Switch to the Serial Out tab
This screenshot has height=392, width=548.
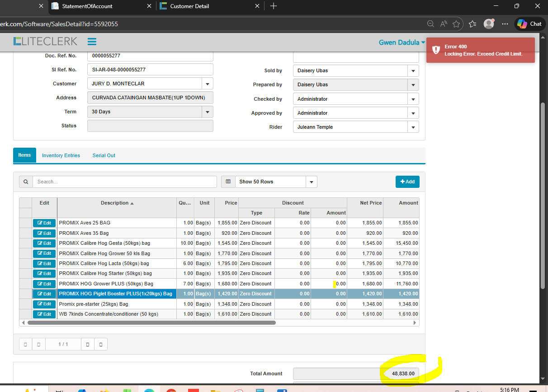point(104,155)
